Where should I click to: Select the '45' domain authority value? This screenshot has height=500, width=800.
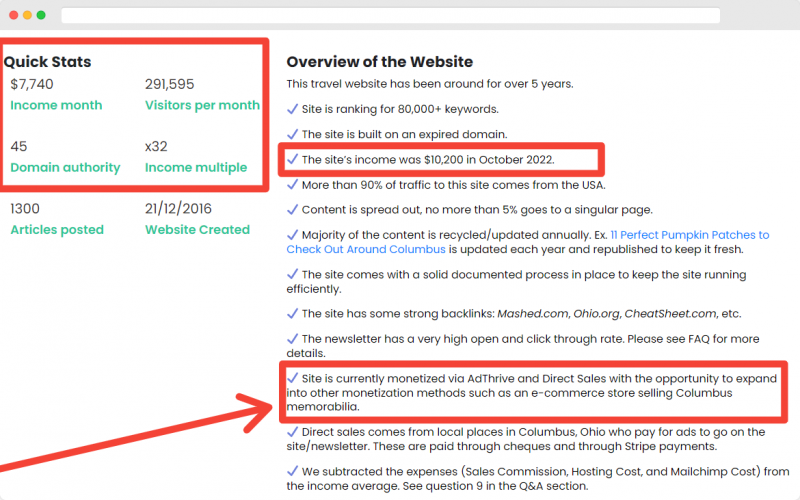[19, 146]
